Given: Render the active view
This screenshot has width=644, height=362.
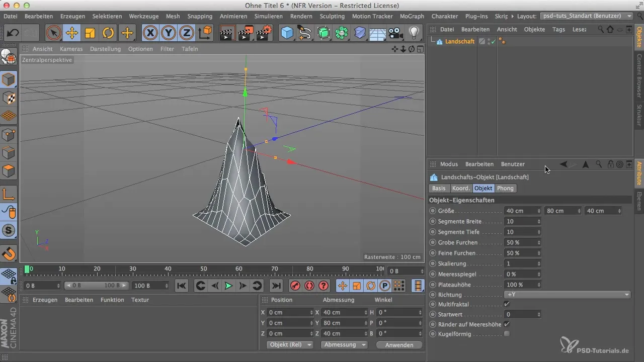Looking at the screenshot, I should point(227,33).
